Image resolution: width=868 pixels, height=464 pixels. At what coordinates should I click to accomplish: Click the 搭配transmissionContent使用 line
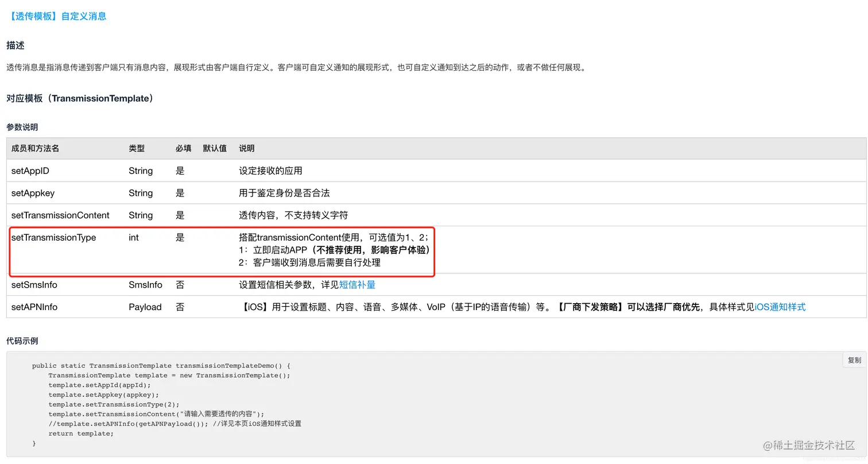tap(334, 238)
